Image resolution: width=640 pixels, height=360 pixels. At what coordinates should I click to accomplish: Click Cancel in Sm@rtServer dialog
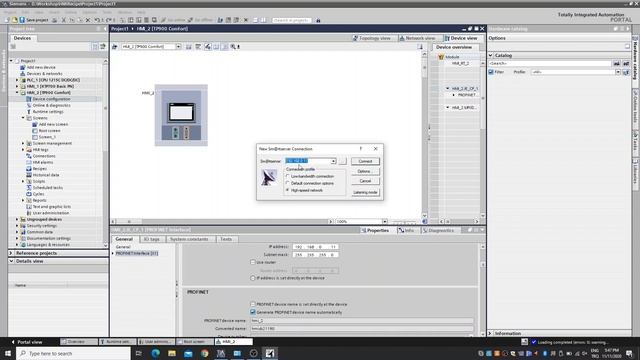(365, 181)
